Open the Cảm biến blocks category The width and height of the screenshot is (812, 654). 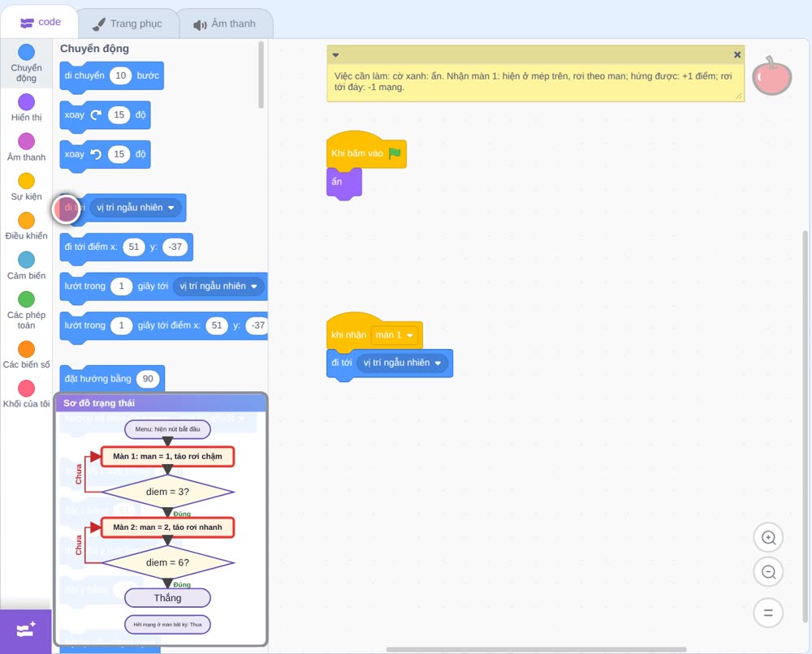[26, 266]
